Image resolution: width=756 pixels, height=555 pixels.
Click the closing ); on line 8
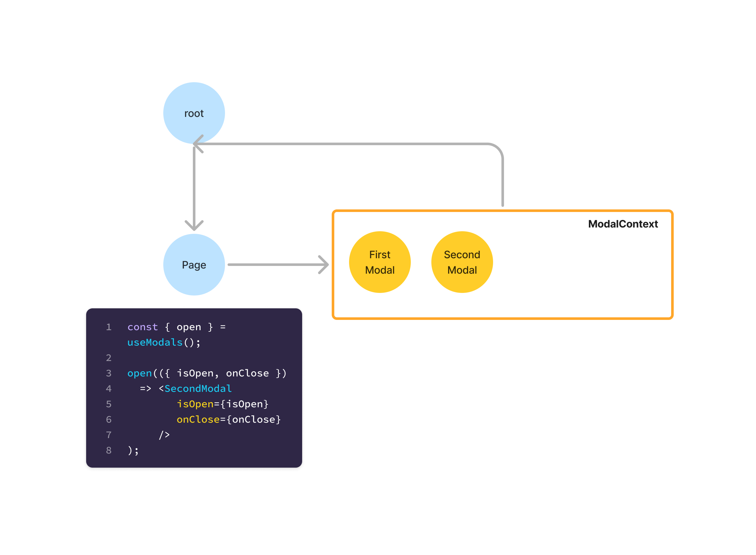(x=133, y=451)
